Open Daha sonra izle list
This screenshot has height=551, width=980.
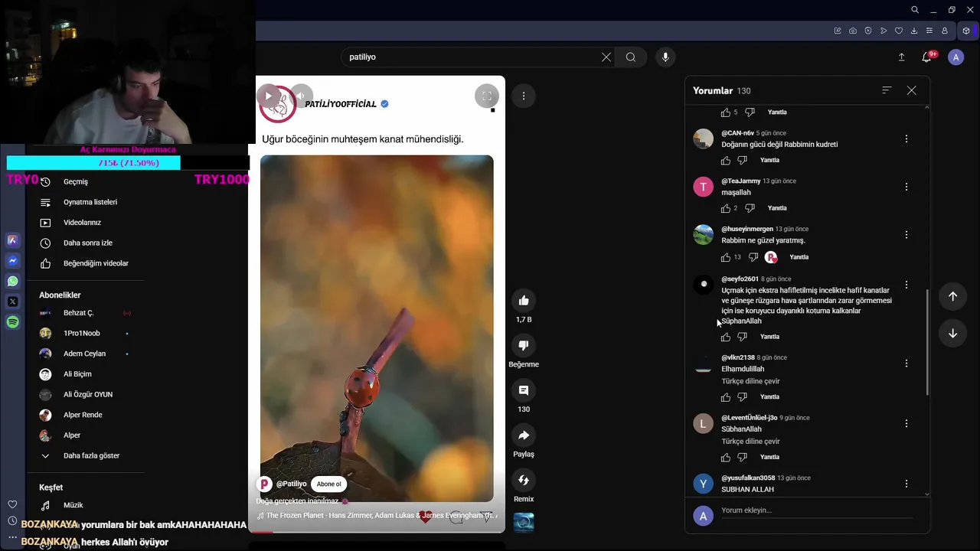(88, 243)
